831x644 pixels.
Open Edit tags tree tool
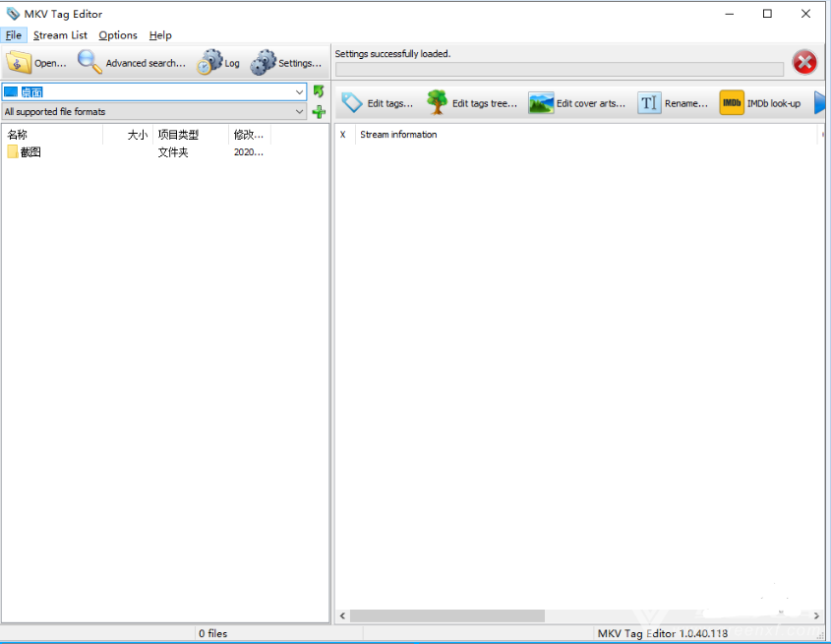pyautogui.click(x=437, y=103)
